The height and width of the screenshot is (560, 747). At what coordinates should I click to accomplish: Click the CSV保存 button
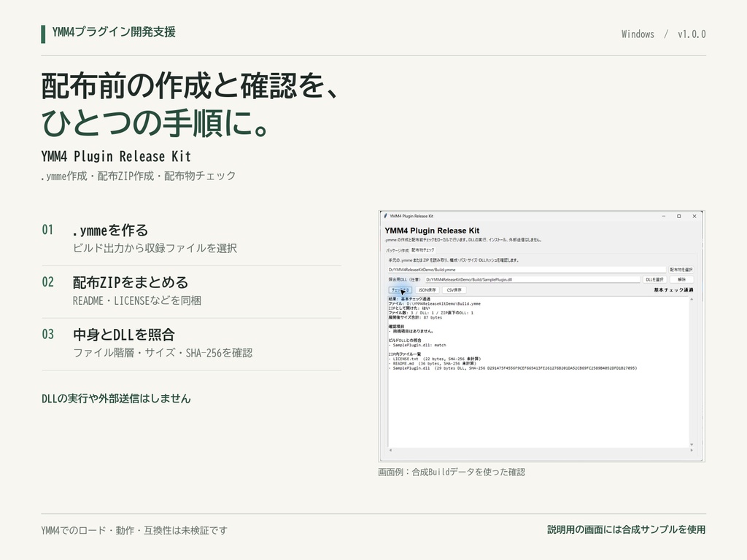click(x=454, y=290)
